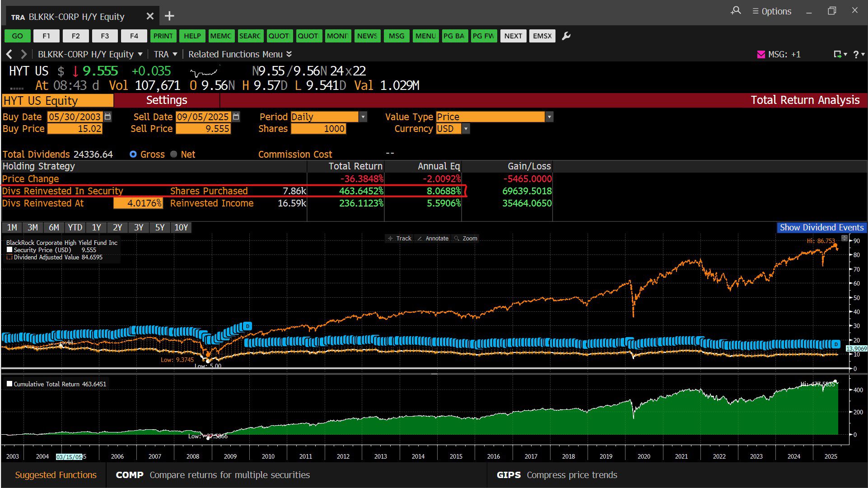
Task: Click the Buy Date input field
Action: coord(75,117)
